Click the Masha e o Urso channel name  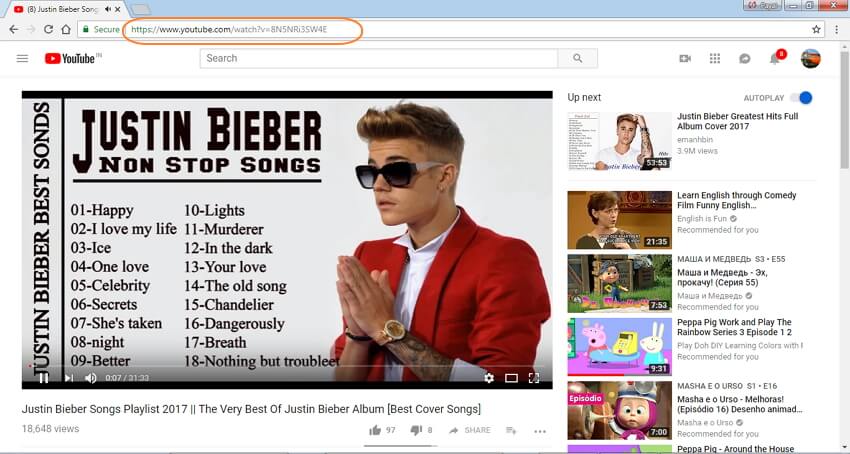705,423
